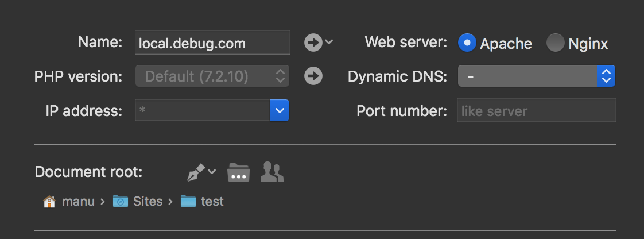Click the arrow icon beside the Name field
The height and width of the screenshot is (239, 644).
(313, 43)
